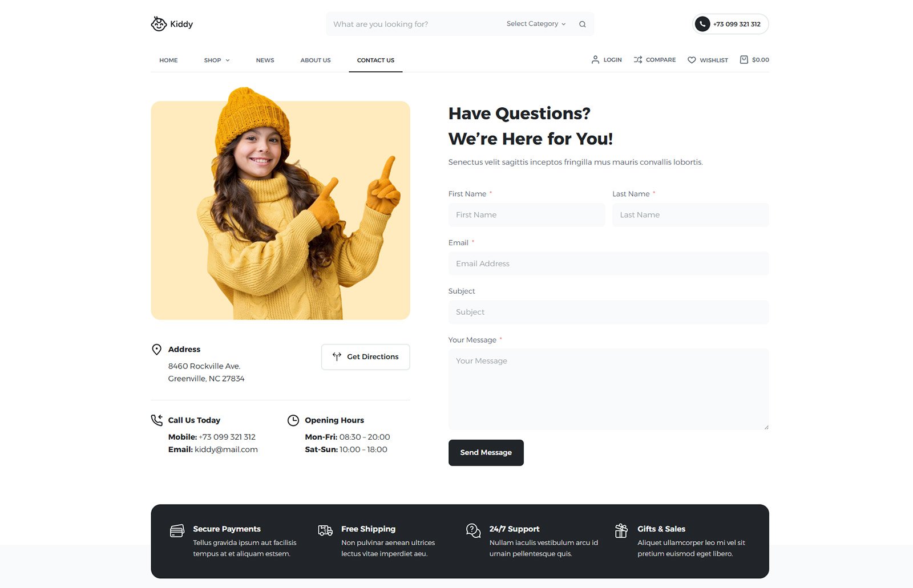The image size is (913, 588).
Task: Open the shopping cart icon
Action: [744, 60]
